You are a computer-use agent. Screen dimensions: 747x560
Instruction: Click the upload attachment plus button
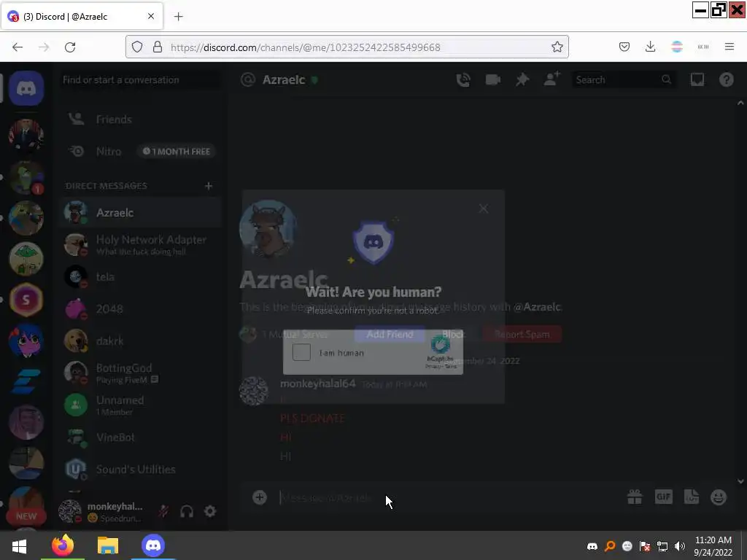point(259,497)
